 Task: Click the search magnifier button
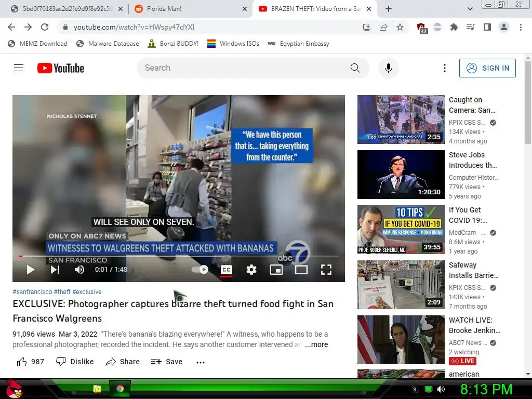tap(355, 68)
